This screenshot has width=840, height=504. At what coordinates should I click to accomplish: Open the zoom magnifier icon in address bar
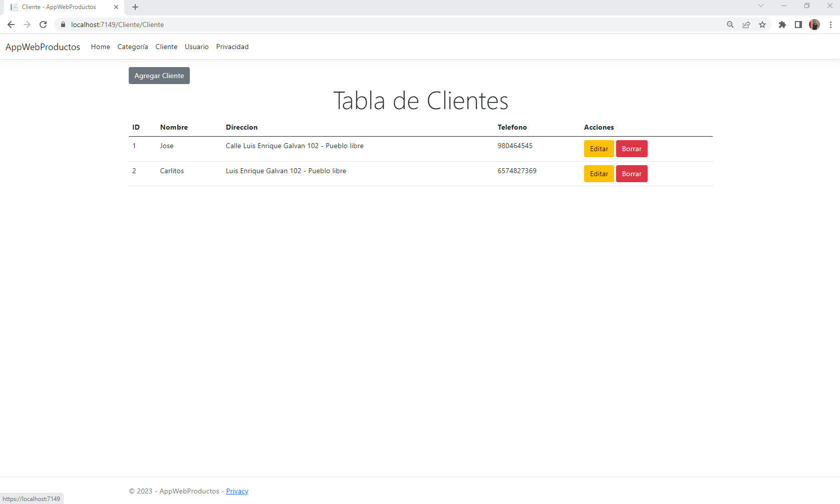point(730,25)
